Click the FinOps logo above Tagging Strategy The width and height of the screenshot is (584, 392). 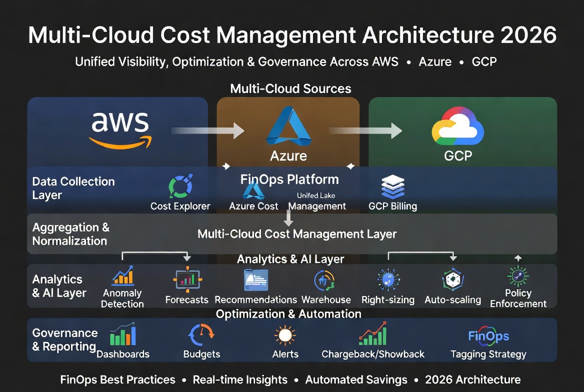(488, 335)
